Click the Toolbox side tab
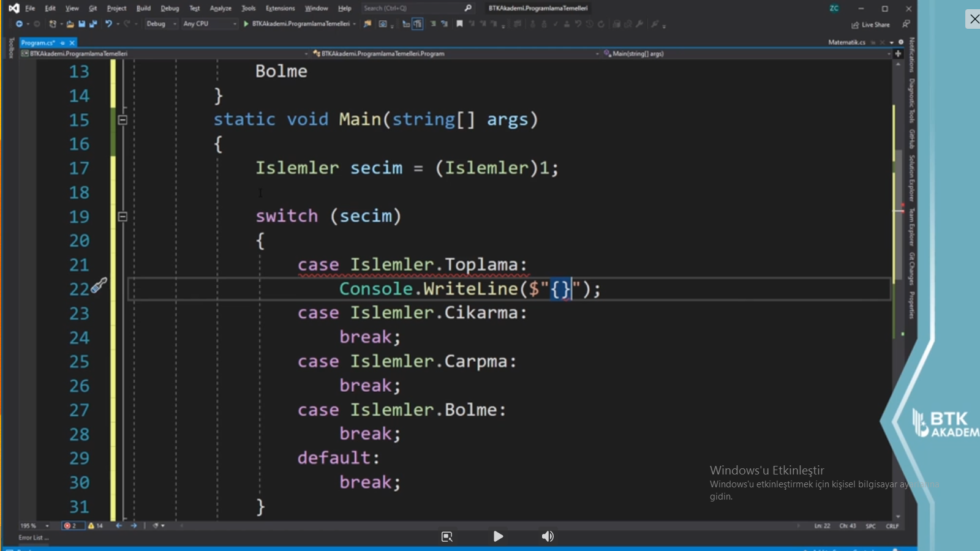 [11, 48]
